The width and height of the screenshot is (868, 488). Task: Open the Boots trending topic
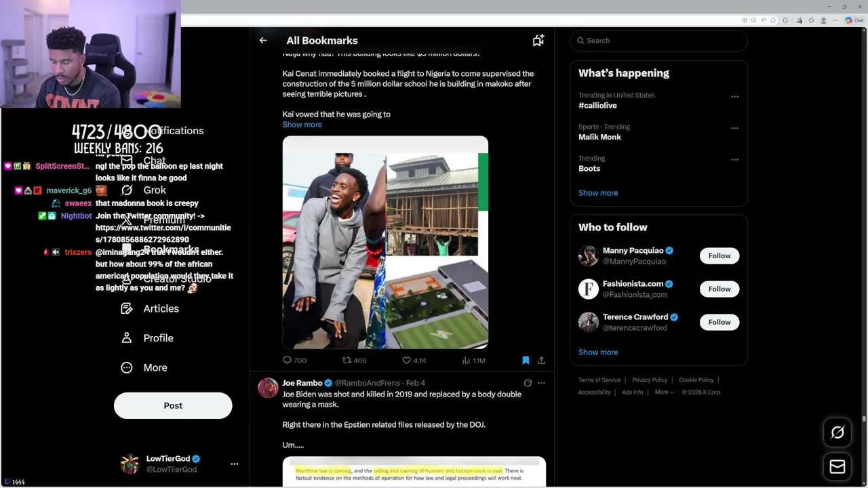589,169
